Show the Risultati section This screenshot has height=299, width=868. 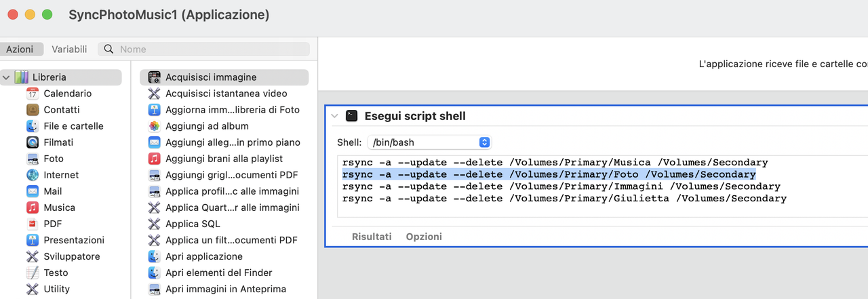tap(372, 237)
